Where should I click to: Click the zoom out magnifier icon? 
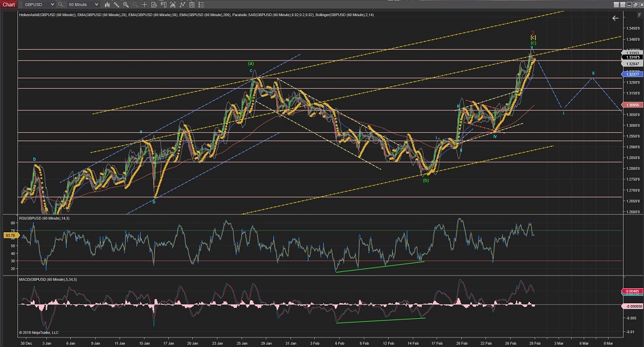click(135, 4)
